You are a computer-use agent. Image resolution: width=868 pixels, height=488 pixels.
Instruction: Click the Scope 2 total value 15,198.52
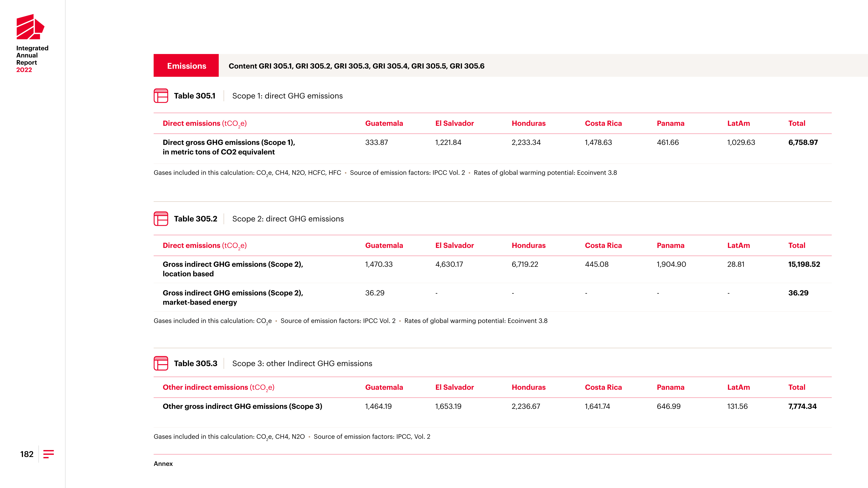(804, 264)
